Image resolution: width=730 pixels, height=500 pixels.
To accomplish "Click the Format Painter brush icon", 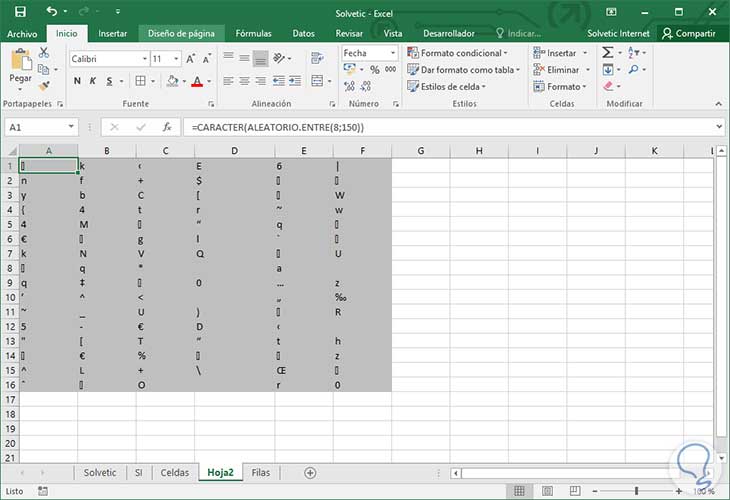I will 44,86.
